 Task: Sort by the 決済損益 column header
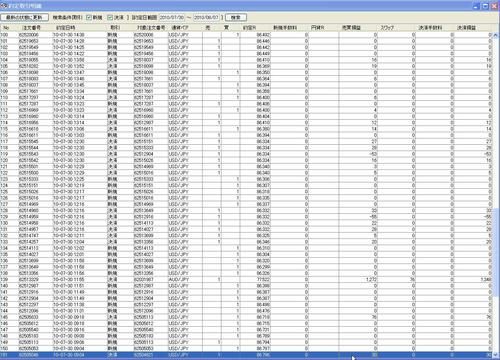point(466,28)
